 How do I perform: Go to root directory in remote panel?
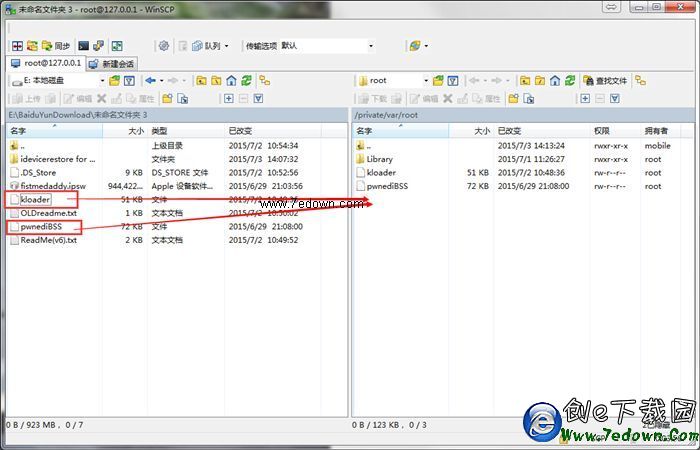tap(540, 81)
